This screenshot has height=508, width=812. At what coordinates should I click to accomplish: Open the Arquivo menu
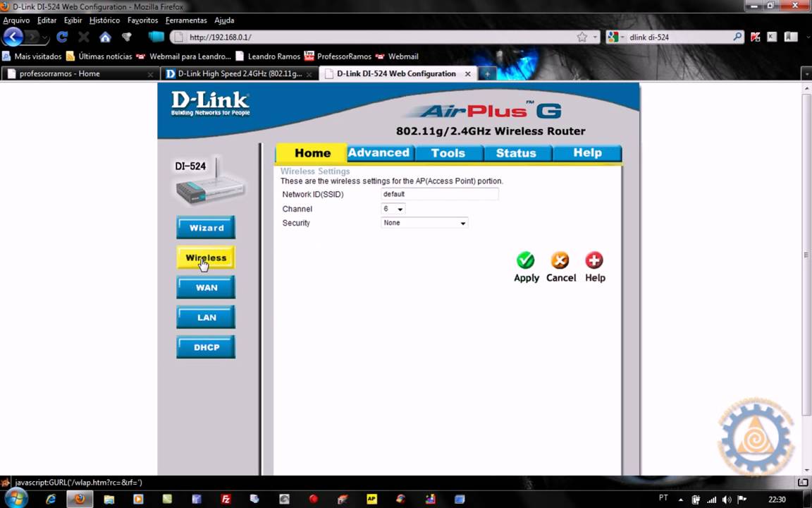pyautogui.click(x=16, y=20)
